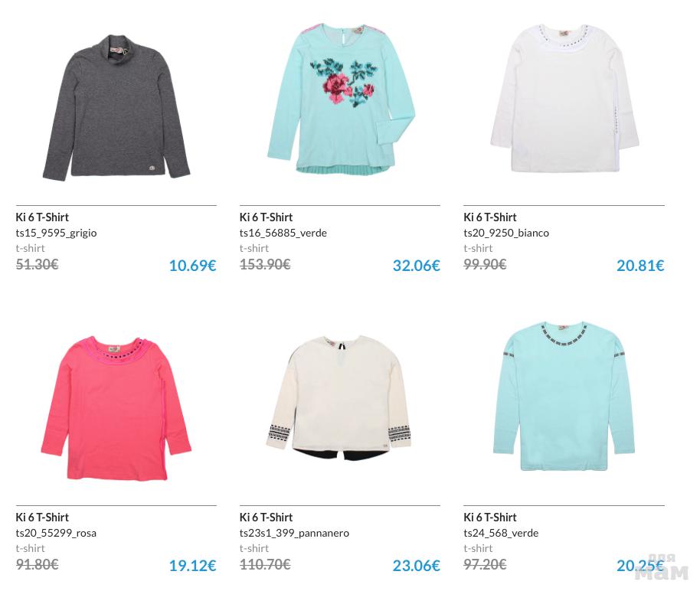Click product code ts16_56885_verde
The height and width of the screenshot is (591, 700).
pyautogui.click(x=283, y=233)
